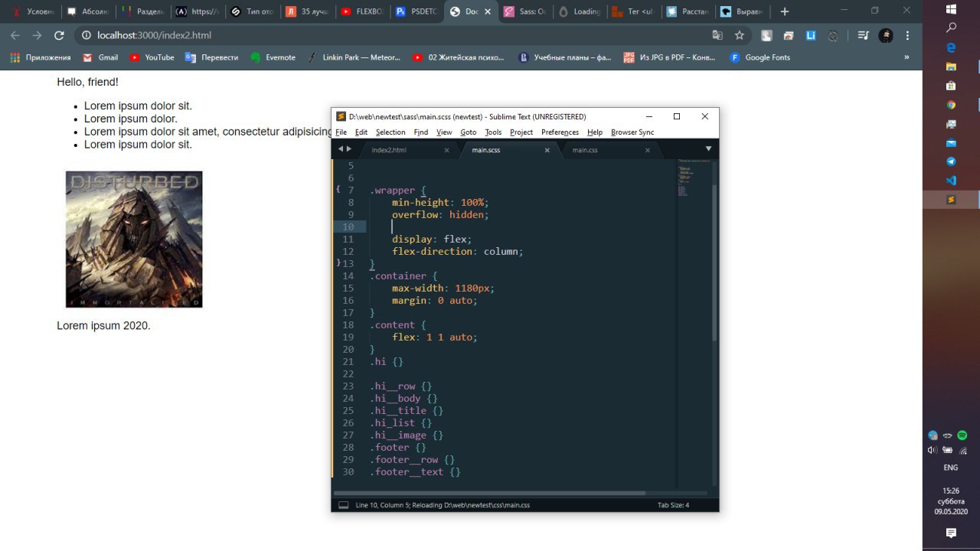This screenshot has height=551, width=980.
Task: Open Windows search from taskbar
Action: [952, 28]
